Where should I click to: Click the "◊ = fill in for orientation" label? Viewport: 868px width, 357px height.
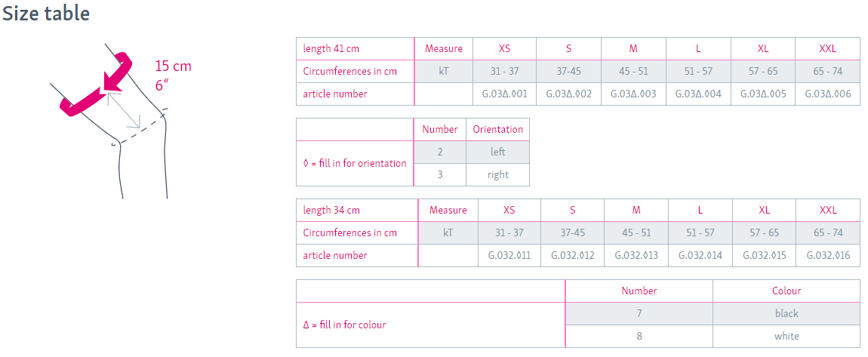(x=354, y=163)
